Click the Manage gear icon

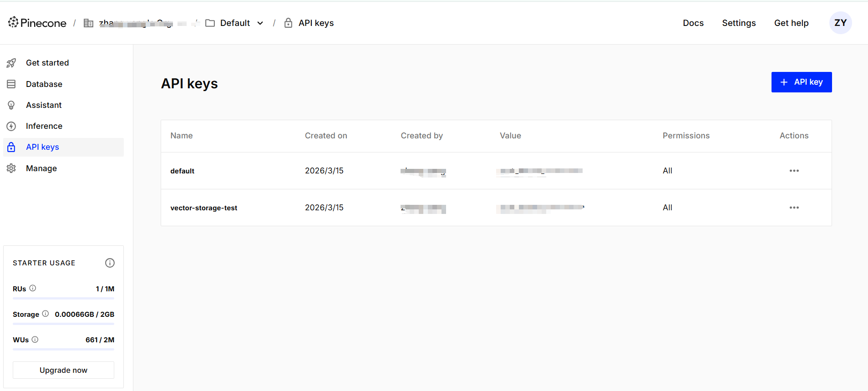tap(11, 168)
